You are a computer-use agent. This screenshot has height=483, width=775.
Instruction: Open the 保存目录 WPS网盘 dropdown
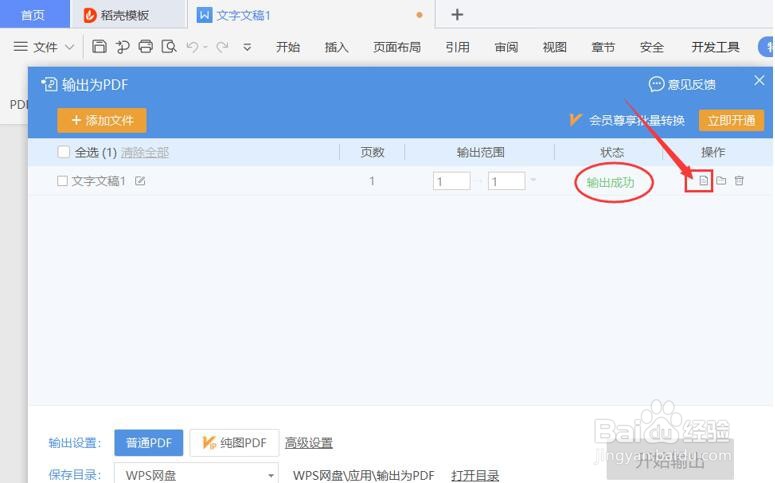(x=196, y=475)
